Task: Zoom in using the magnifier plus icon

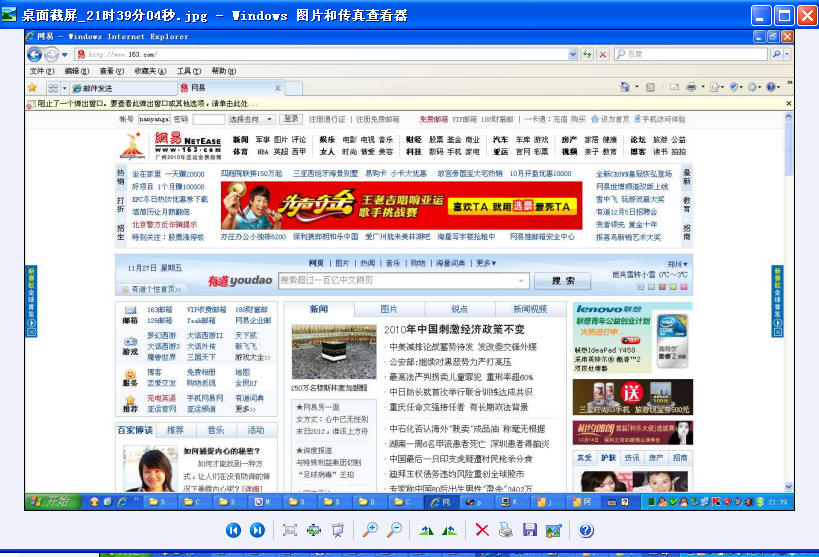Action: point(370,530)
